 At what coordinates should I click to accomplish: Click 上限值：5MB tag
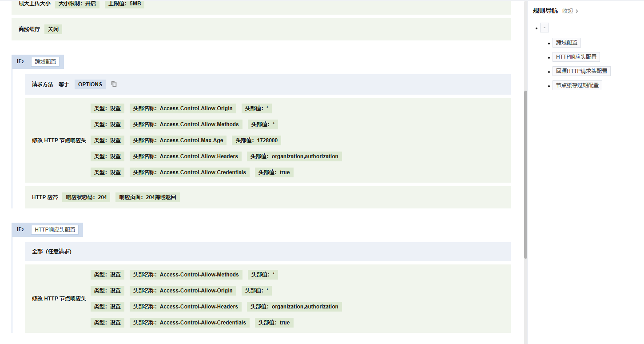125,4
